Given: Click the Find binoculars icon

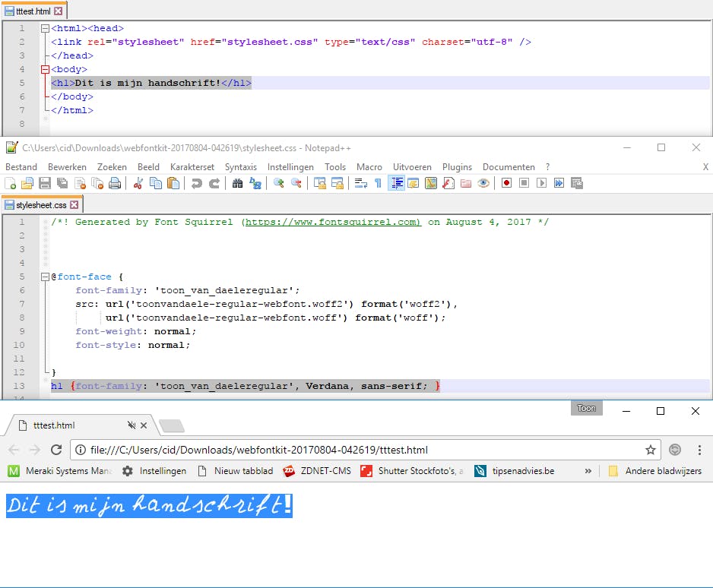Looking at the screenshot, I should coord(237,183).
